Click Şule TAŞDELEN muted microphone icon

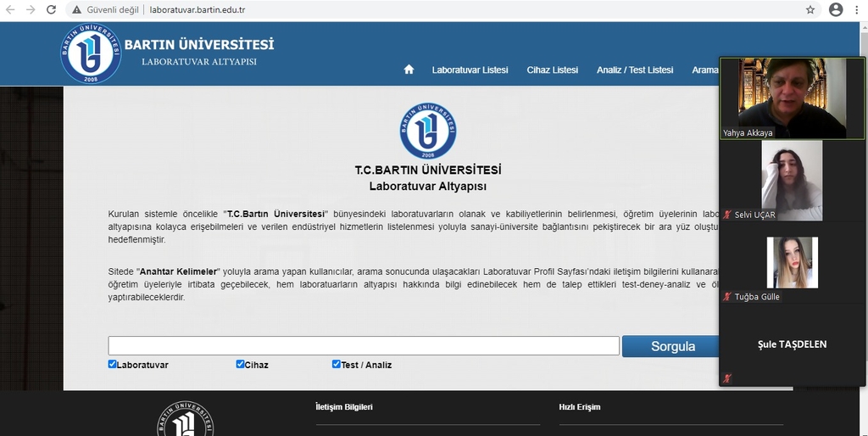point(727,378)
